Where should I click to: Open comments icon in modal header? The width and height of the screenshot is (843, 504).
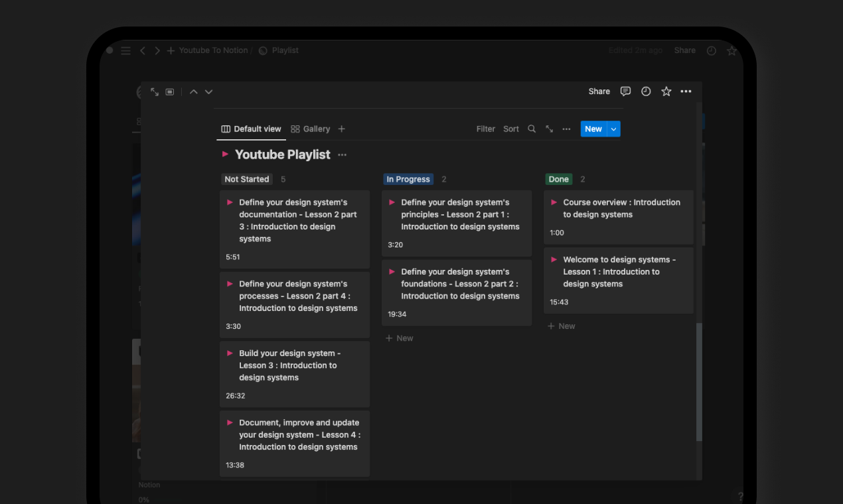pos(625,92)
